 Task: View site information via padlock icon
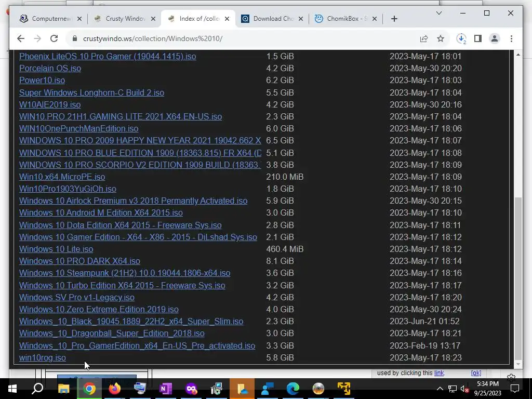click(x=75, y=38)
